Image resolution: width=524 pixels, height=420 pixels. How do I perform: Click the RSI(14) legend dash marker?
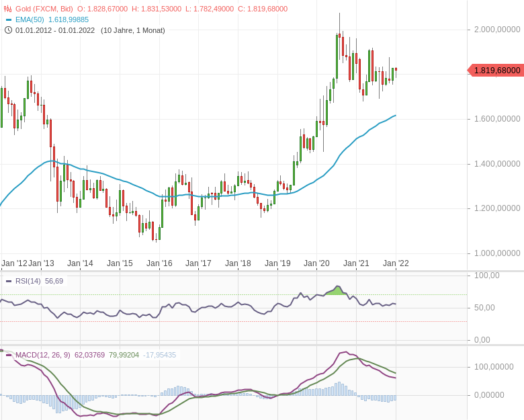pyautogui.click(x=9, y=281)
